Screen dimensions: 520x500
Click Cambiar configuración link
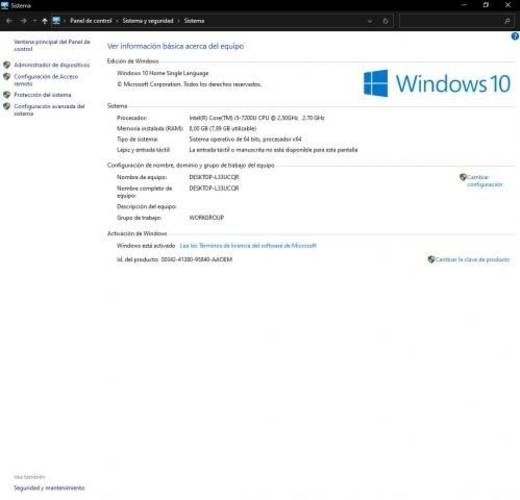coord(485,181)
